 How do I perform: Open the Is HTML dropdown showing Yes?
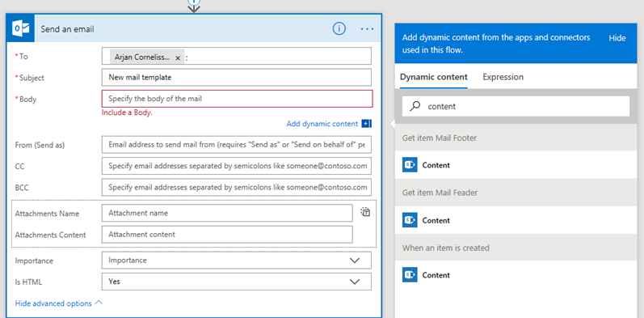coord(237,282)
